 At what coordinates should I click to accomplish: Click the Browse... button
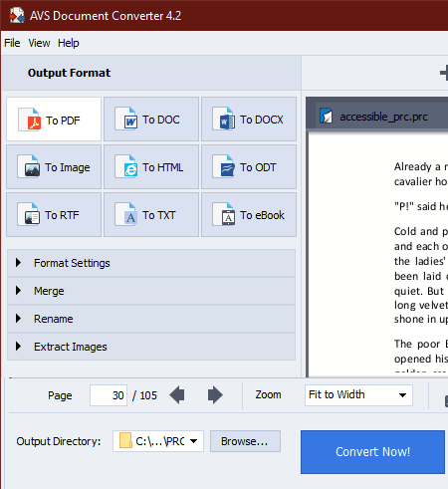click(245, 441)
